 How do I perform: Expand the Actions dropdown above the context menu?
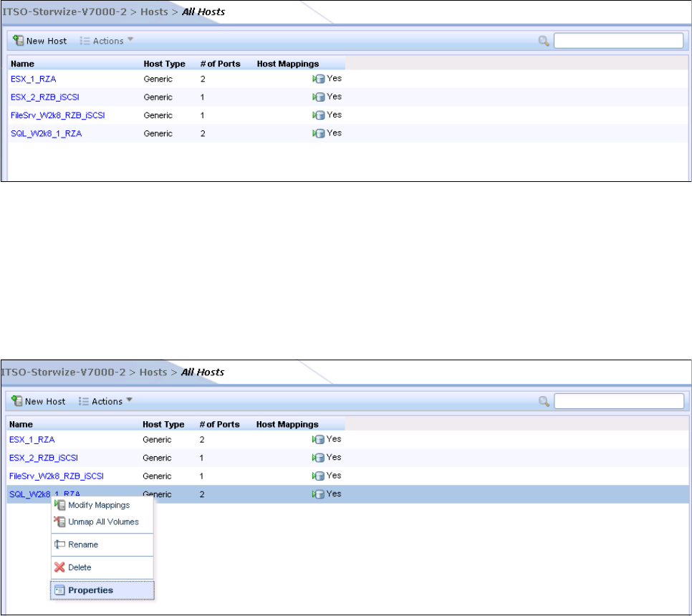[x=105, y=401]
